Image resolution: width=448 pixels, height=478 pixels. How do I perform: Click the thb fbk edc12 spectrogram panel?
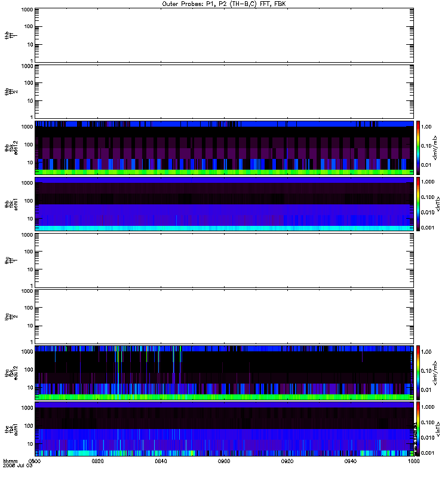pyautogui.click(x=224, y=148)
